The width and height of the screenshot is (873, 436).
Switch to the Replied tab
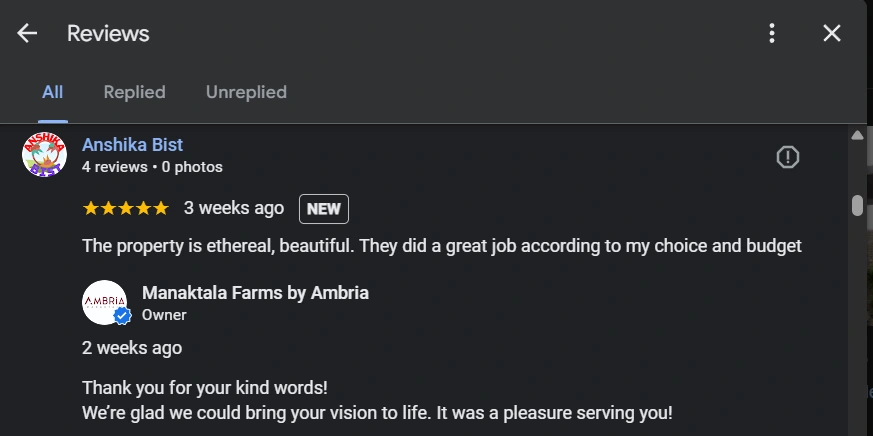point(134,92)
